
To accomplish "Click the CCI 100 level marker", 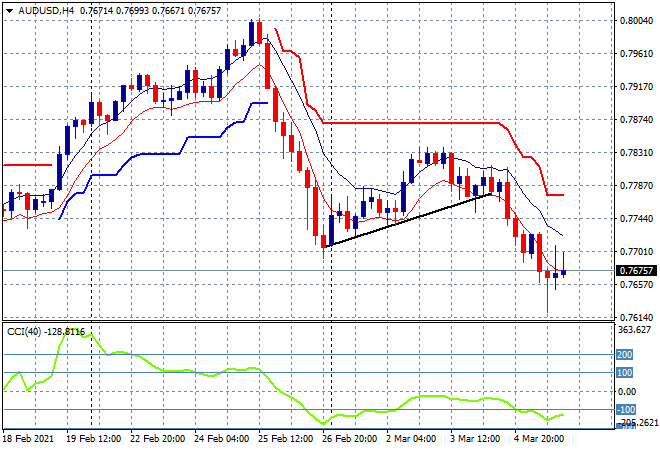I will (625, 373).
